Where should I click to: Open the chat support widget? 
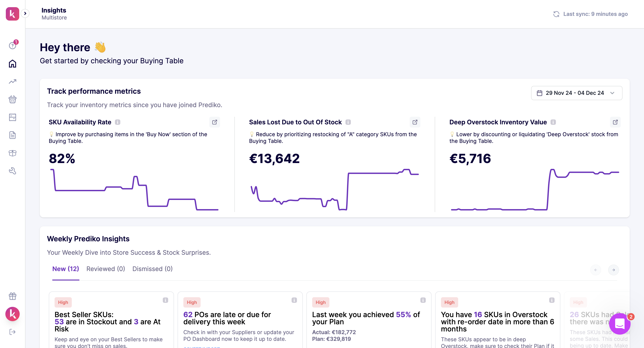619,324
